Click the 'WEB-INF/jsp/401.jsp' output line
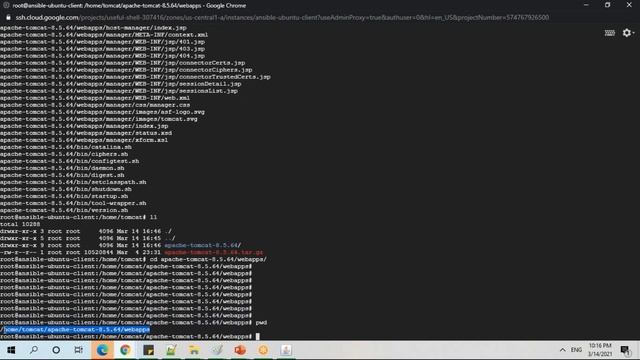This screenshot has width=640, height=360. click(102, 42)
